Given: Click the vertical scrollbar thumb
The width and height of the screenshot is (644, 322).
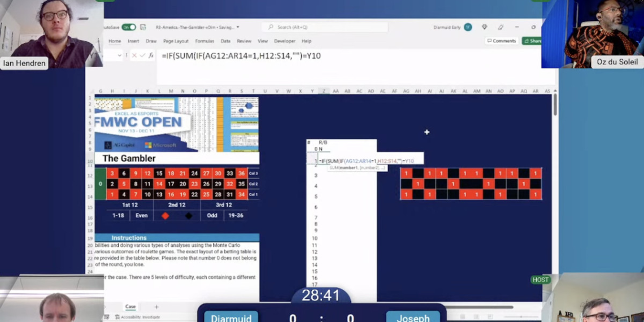Looking at the screenshot, I should click(555, 105).
